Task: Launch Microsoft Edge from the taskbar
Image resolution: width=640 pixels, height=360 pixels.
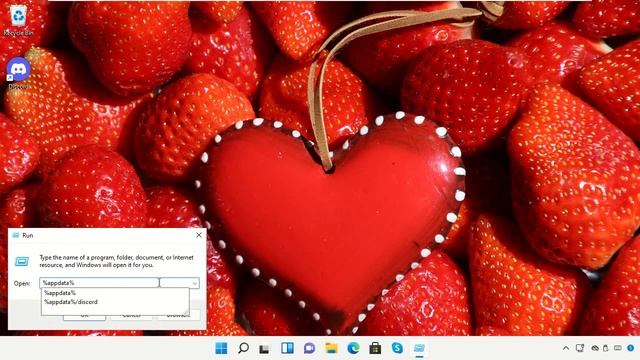Action: 353,348
